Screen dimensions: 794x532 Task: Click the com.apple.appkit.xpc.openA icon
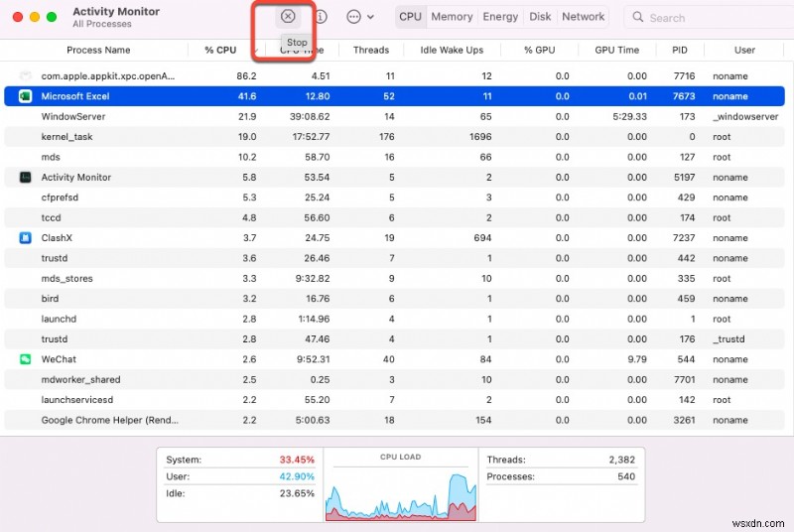point(26,75)
